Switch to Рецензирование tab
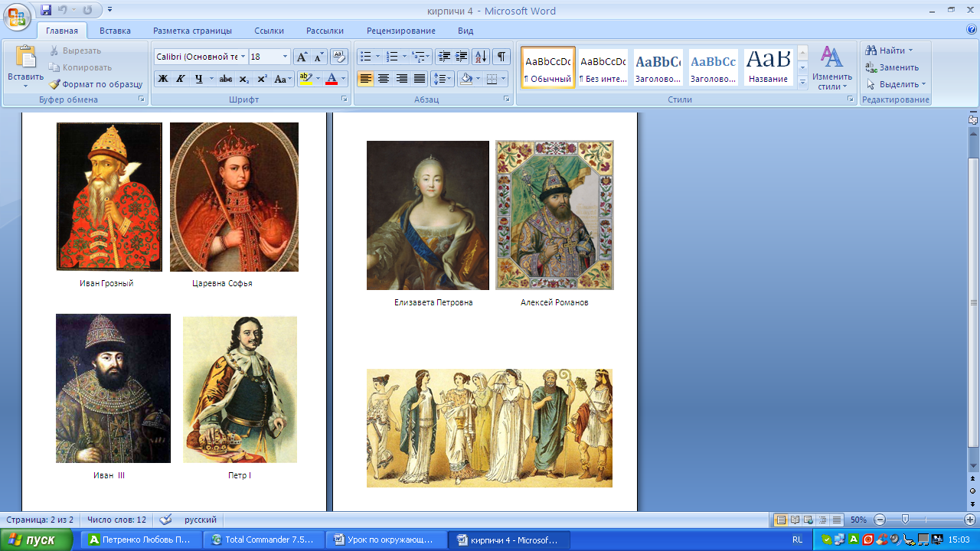Image resolution: width=980 pixels, height=551 pixels. click(x=401, y=31)
